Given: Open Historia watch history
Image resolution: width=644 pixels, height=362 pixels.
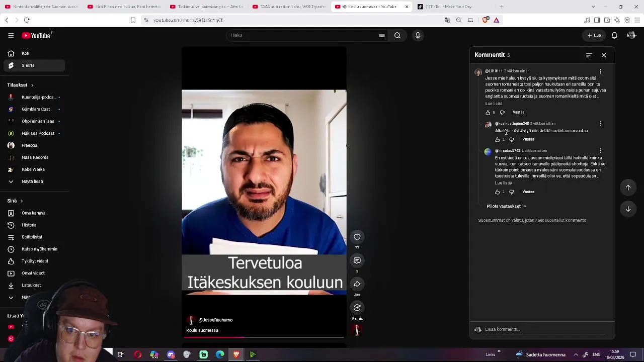Looking at the screenshot, I should (x=34, y=225).
